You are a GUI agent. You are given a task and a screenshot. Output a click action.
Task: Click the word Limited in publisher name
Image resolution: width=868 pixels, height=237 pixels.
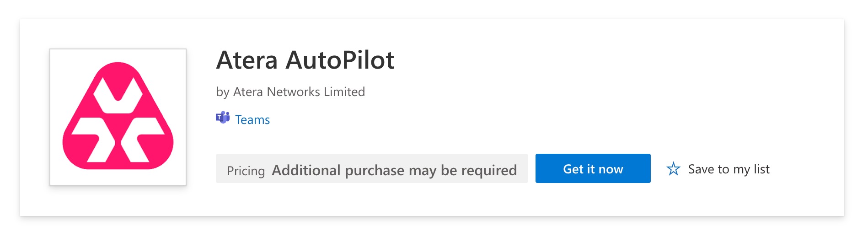pos(344,92)
